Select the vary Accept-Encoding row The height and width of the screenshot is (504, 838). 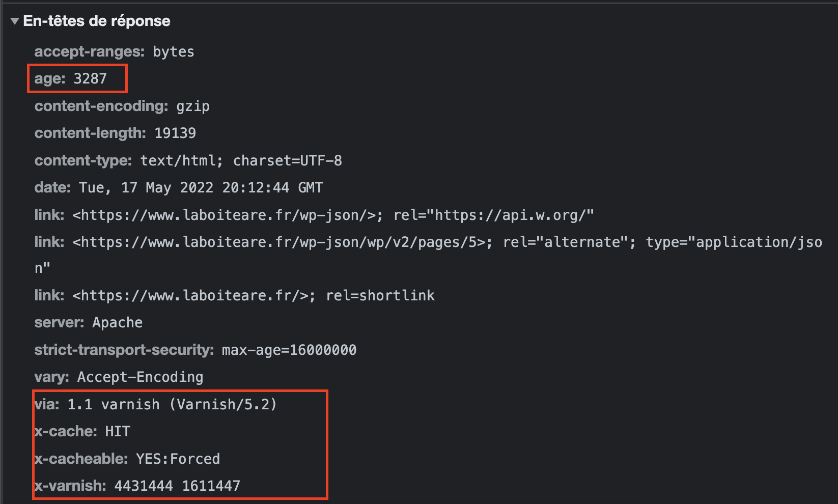pos(119,377)
